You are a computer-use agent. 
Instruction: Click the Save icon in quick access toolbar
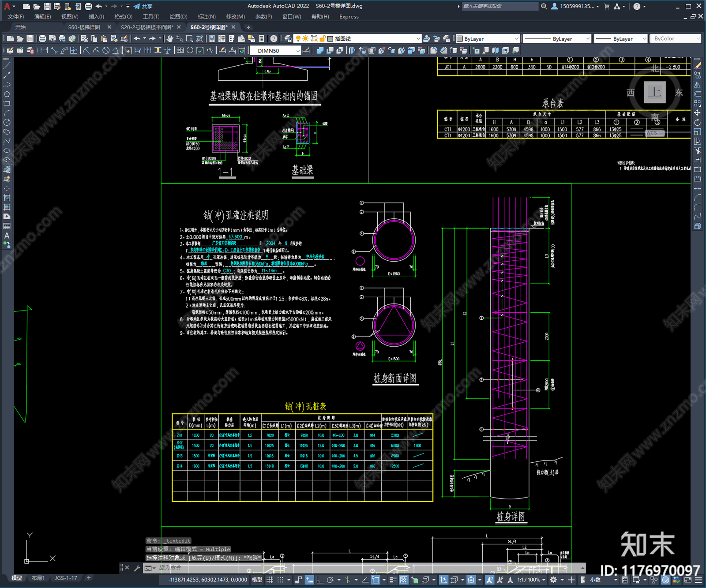point(47,6)
